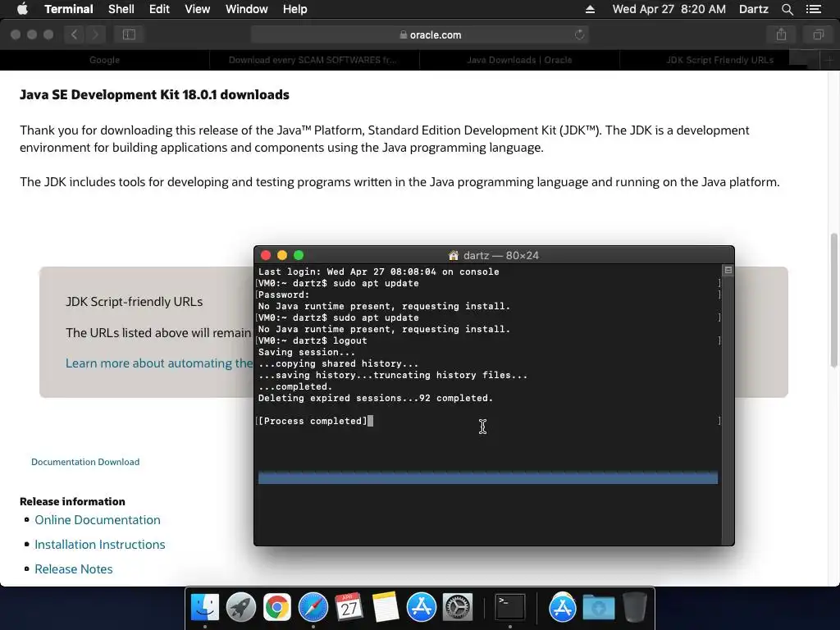Open the Edit menu
The width and height of the screenshot is (840, 630).
coord(159,9)
